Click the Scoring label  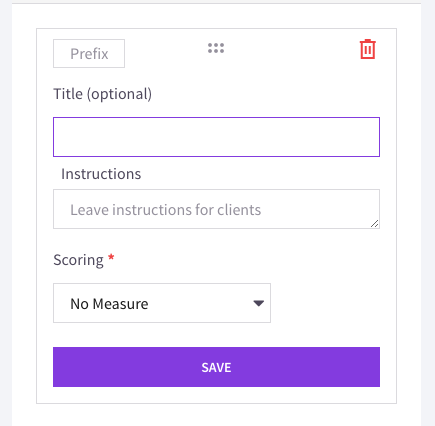pyautogui.click(x=78, y=260)
